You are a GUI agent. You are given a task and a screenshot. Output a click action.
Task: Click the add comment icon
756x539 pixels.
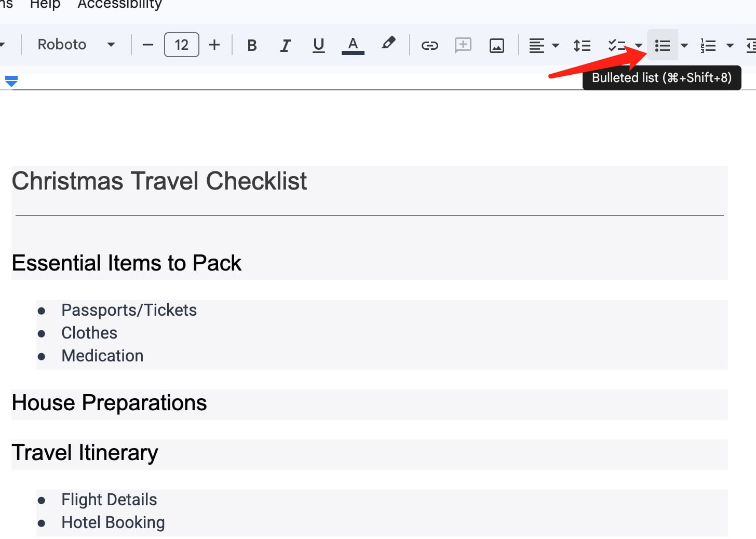tap(463, 45)
